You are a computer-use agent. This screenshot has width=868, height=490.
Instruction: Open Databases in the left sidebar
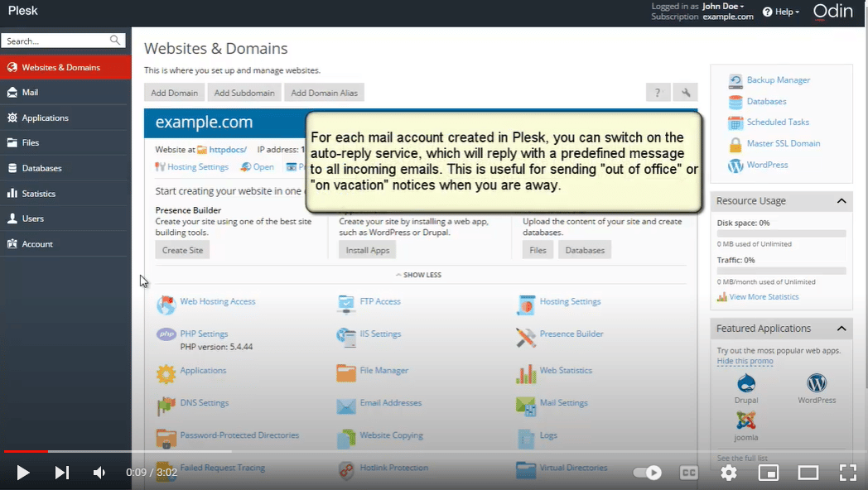(41, 168)
